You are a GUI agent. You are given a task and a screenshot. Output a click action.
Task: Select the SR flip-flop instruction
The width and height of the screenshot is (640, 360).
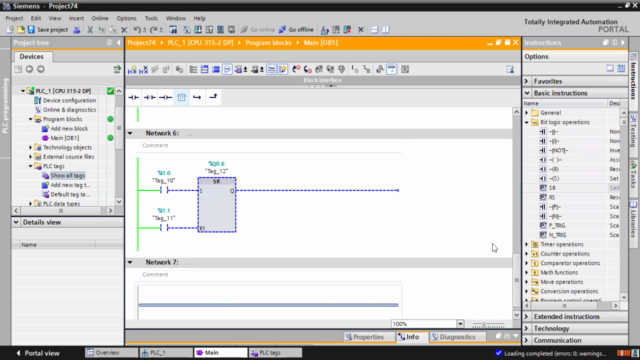coord(552,188)
